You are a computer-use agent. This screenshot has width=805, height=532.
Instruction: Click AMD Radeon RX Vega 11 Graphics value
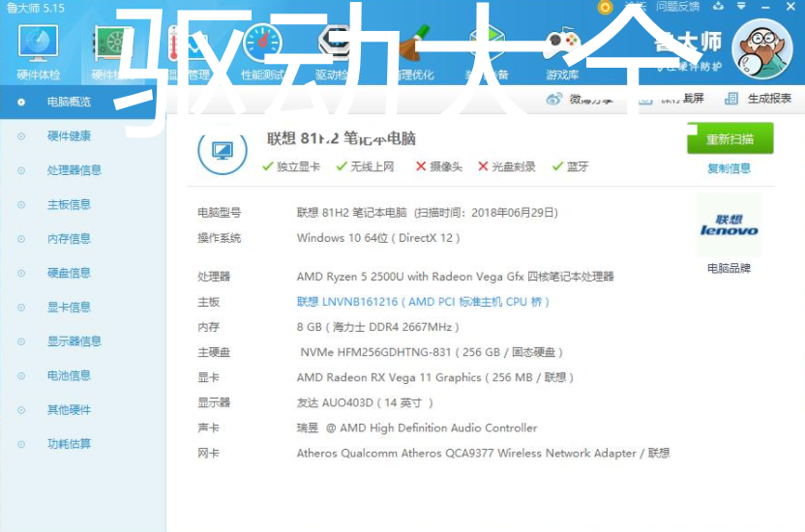click(435, 377)
